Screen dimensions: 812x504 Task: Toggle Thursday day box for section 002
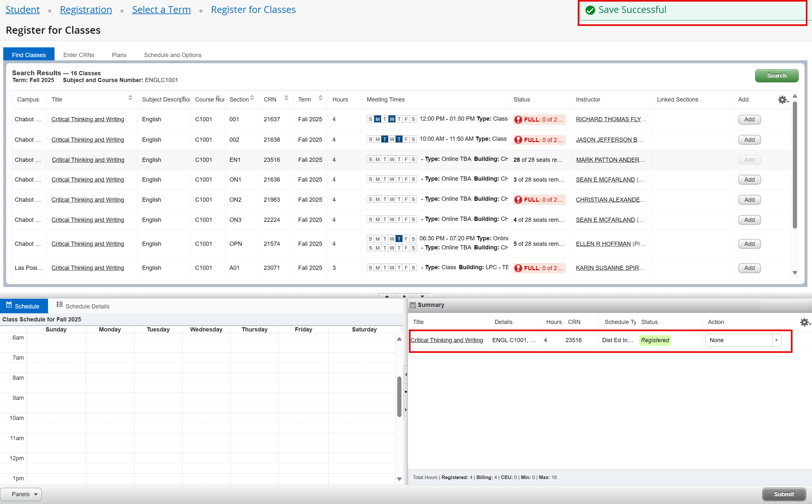coord(399,139)
